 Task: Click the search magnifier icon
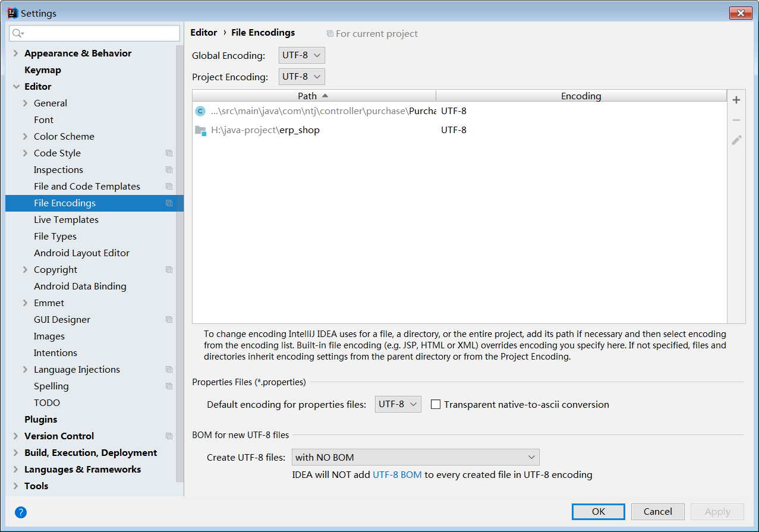18,33
